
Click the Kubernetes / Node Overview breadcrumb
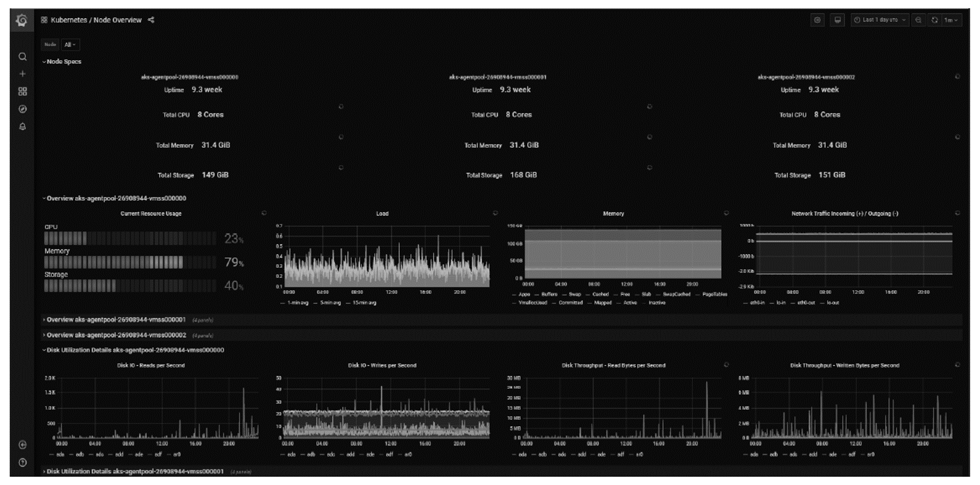point(96,20)
